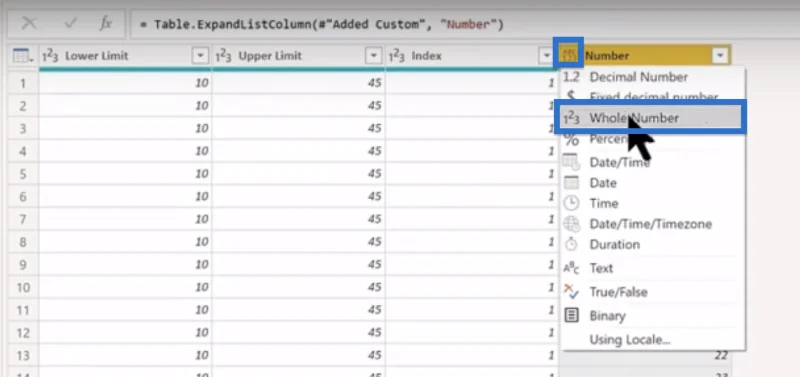Open the Number column filter dropdown
The image size is (800, 377).
720,56
